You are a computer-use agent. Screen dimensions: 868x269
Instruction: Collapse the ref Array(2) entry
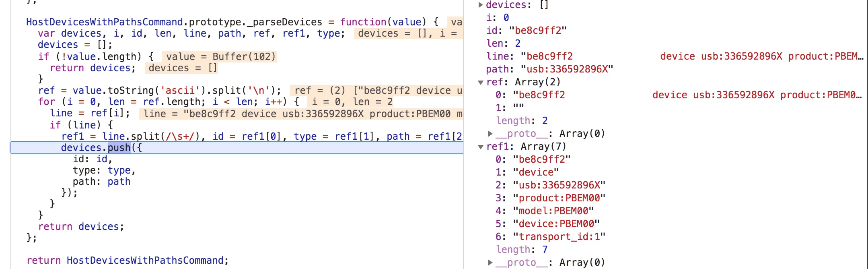pos(480,82)
